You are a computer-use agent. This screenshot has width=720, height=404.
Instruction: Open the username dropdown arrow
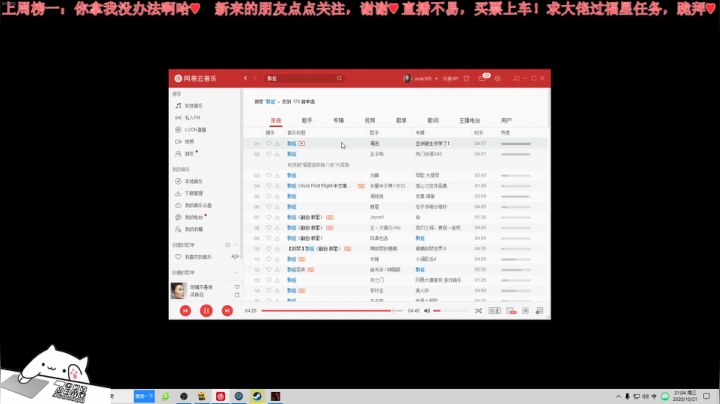pos(436,79)
